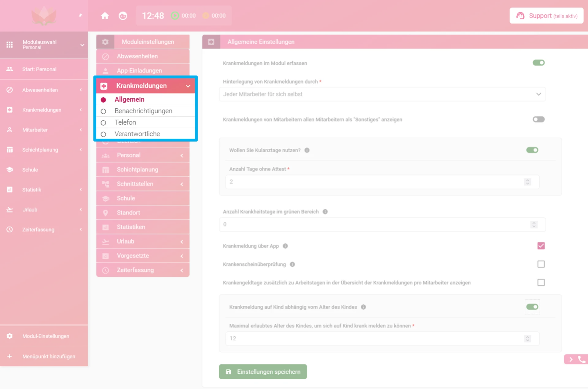This screenshot has width=588, height=389.
Task: Go to the home icon in top bar
Action: (105, 16)
